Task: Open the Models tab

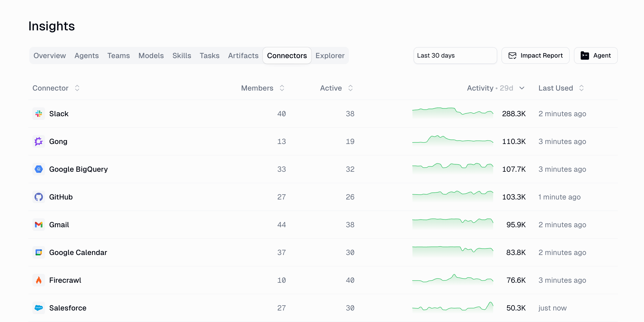Action: click(151, 55)
